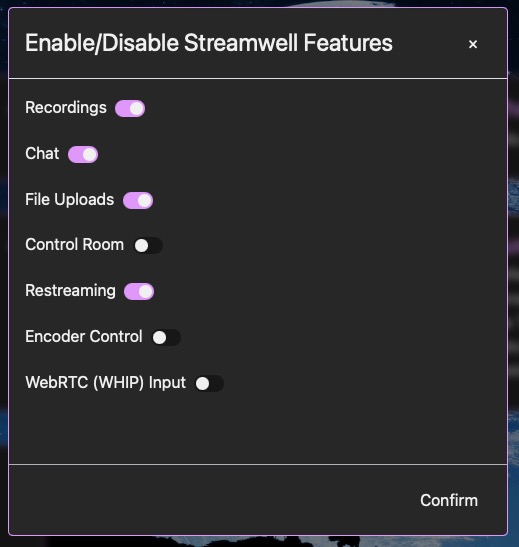
Task: Click the WebRTC (WHIP) Input label
Action: pos(106,383)
